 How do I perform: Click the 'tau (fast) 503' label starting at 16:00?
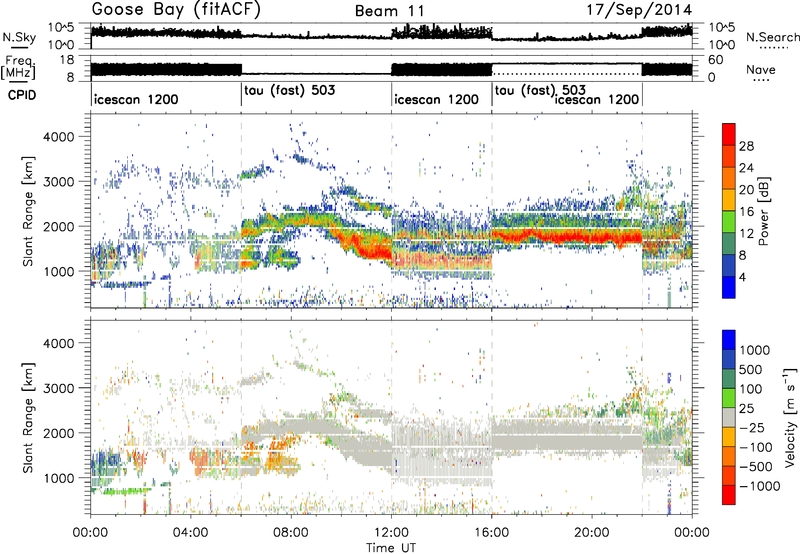(x=540, y=90)
